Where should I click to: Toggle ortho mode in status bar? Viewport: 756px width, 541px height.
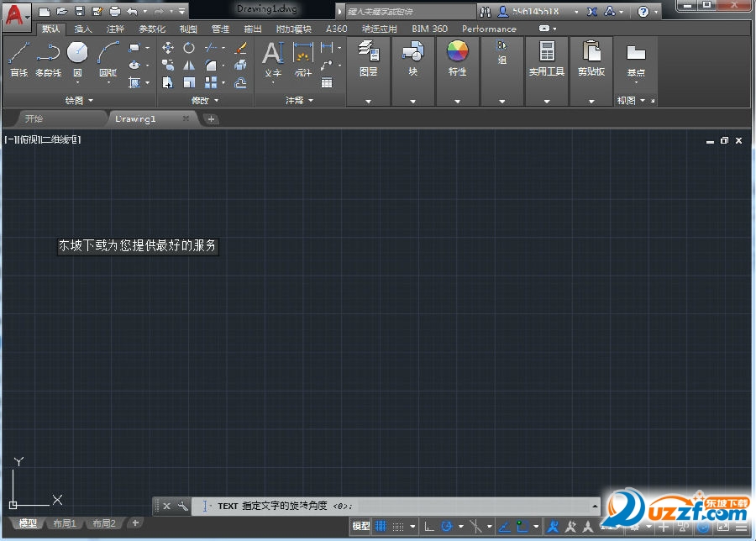pyautogui.click(x=428, y=527)
